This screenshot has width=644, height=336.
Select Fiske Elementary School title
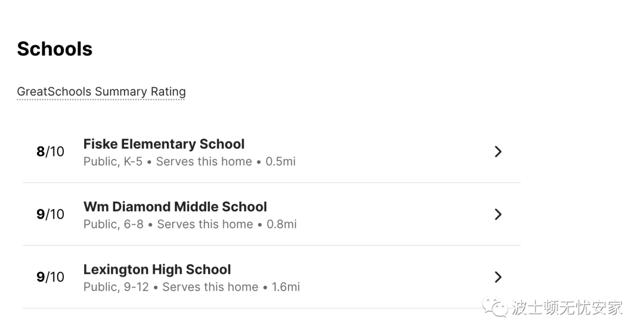[x=164, y=144]
